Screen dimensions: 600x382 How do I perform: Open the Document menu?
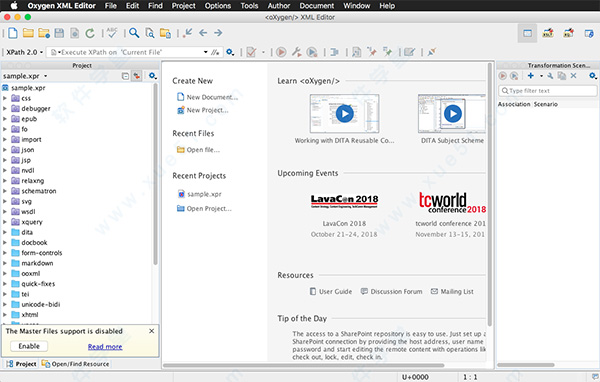[x=316, y=6]
